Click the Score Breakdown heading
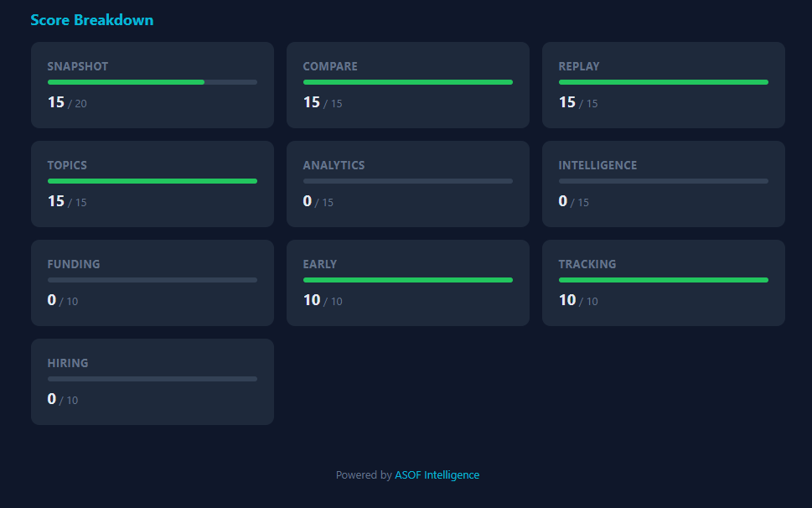This screenshot has height=508, width=812. click(x=92, y=20)
